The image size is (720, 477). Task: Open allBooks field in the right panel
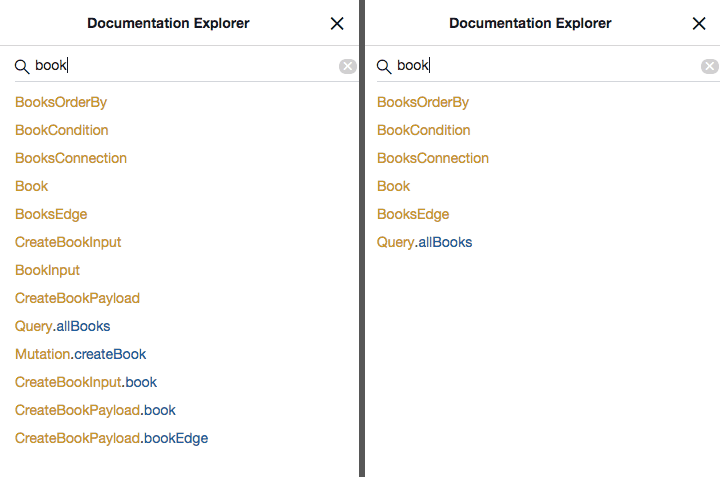click(445, 242)
